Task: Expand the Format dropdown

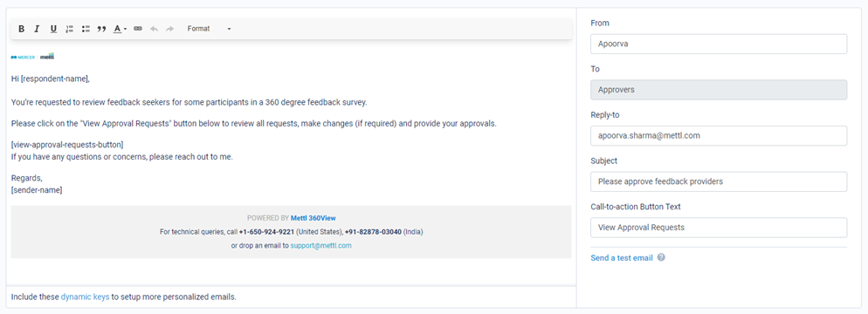Action: click(210, 29)
